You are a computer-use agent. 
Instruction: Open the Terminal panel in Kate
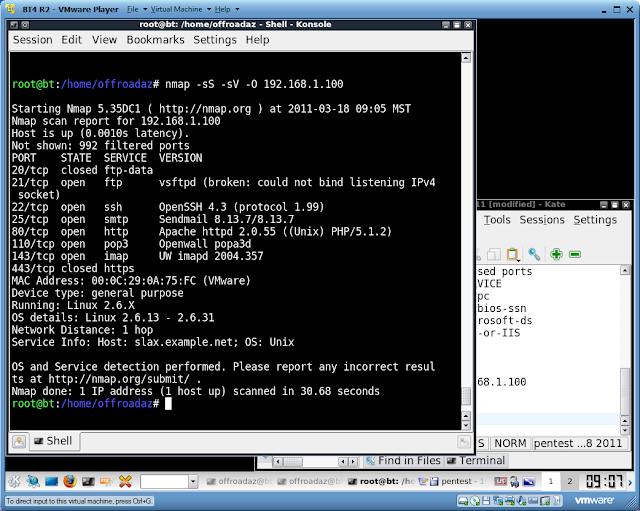pyautogui.click(x=476, y=461)
